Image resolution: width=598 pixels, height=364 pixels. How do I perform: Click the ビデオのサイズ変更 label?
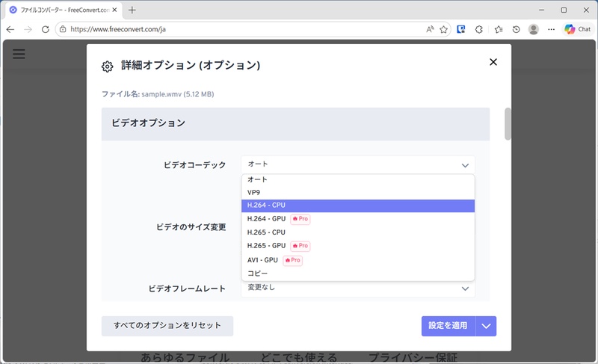[x=191, y=227]
